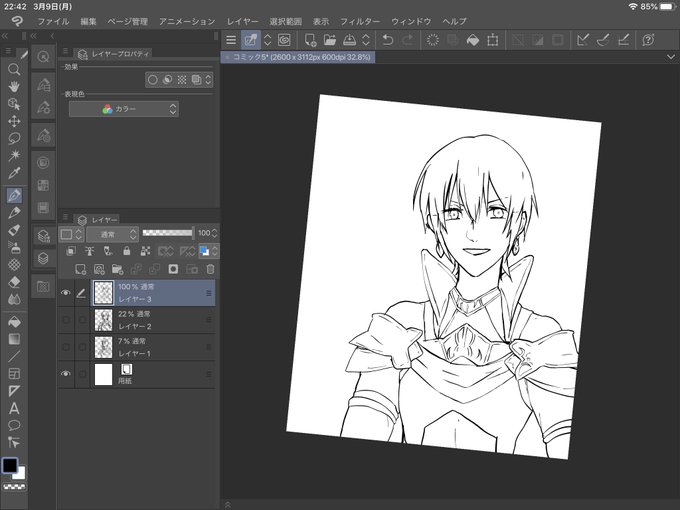Select the Balloon tool

point(14,425)
